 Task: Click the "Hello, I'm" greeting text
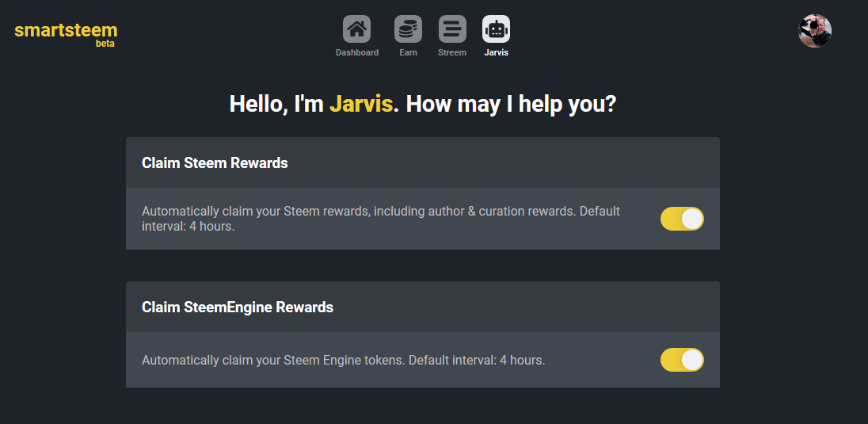click(x=276, y=104)
